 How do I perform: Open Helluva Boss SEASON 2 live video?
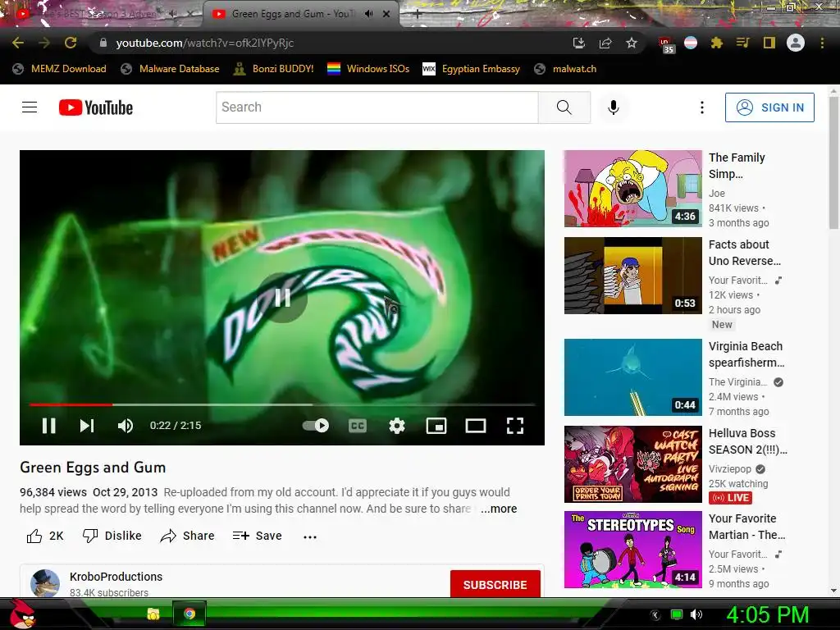point(632,464)
